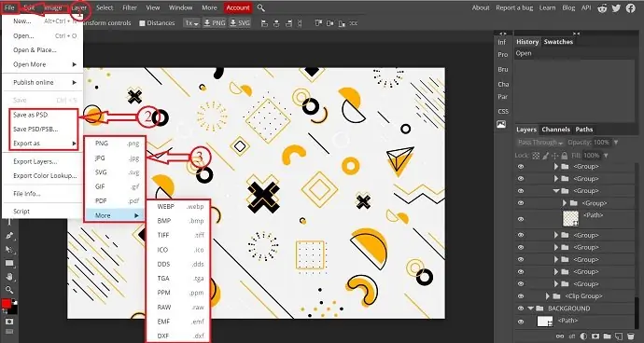Switch to the Channels tab
Viewport: 644px width, 343px height.
tap(555, 130)
